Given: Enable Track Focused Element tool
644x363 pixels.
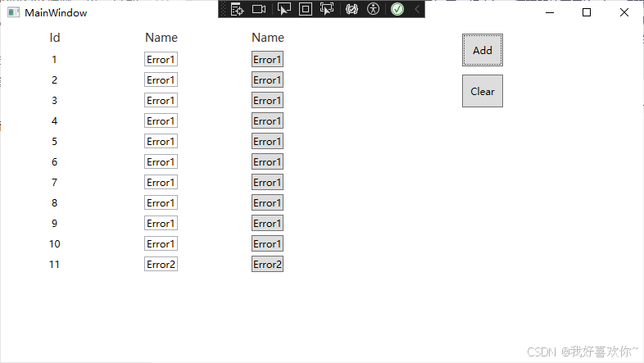Looking at the screenshot, I should point(327,9).
